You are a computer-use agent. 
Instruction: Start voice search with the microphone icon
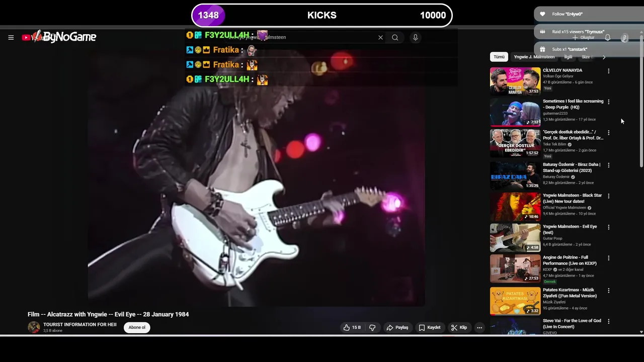point(415,37)
